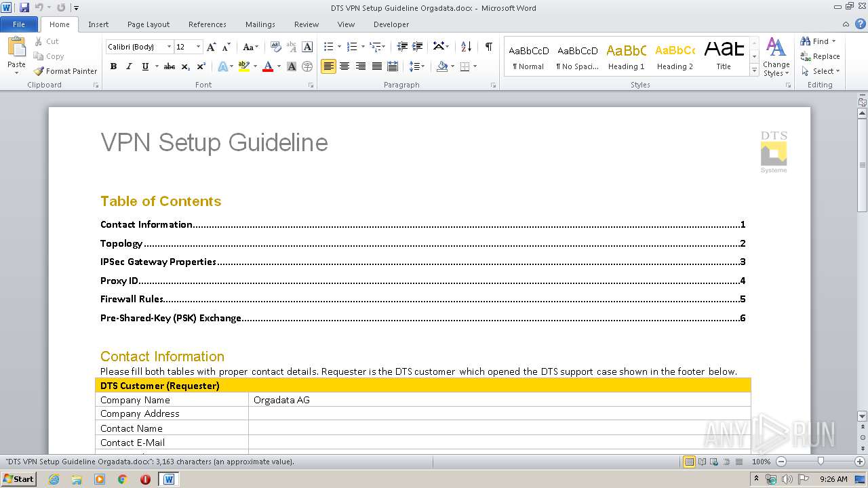Screen dimensions: 868x488
Task: Align text right in paragraph
Action: (x=361, y=66)
